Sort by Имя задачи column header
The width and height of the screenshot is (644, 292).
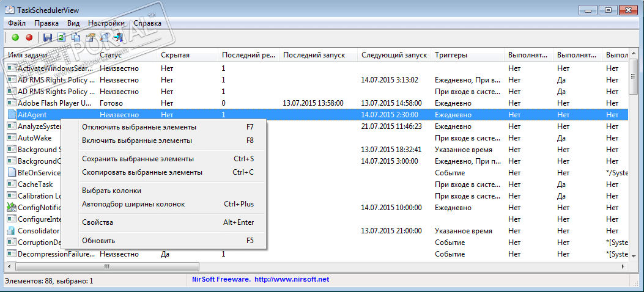(x=51, y=55)
